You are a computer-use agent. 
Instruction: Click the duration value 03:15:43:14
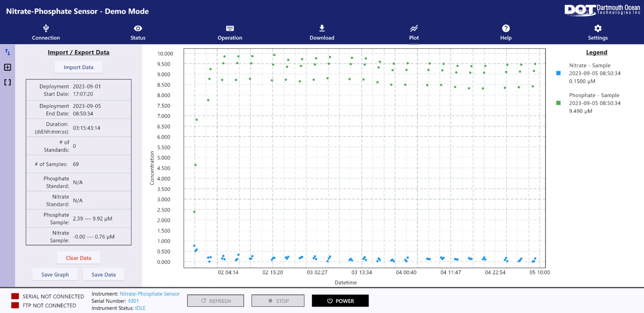[x=87, y=128]
